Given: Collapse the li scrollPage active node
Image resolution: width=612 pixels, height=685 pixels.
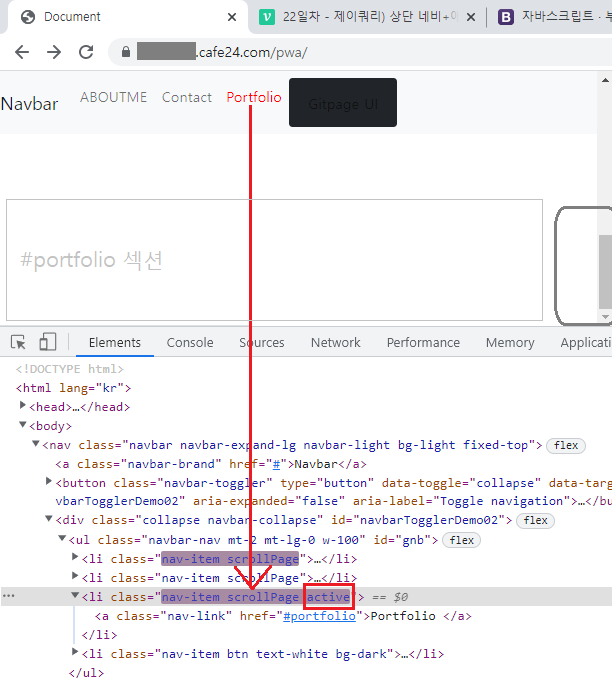Looking at the screenshot, I should 75,595.
